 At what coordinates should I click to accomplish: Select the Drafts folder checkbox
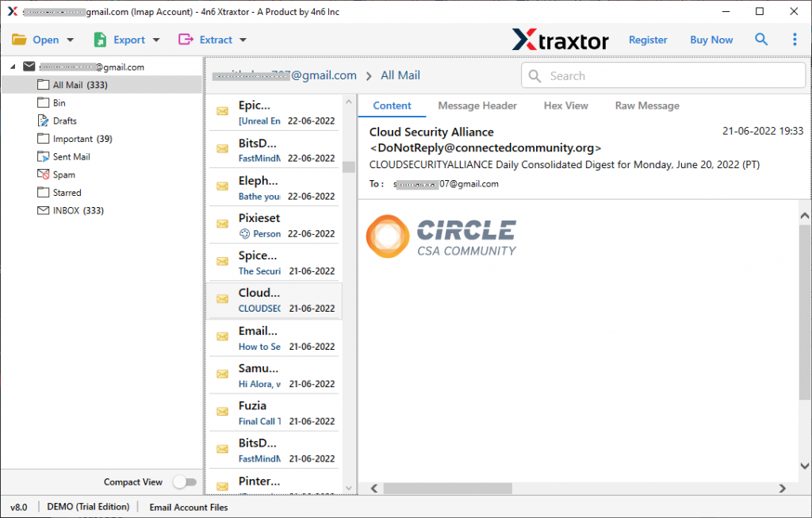(x=41, y=120)
